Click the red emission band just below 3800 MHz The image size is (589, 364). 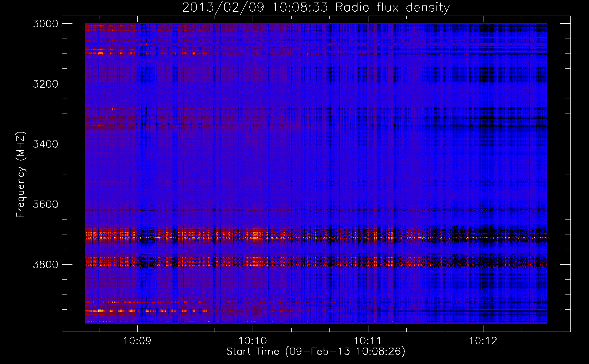click(316, 262)
